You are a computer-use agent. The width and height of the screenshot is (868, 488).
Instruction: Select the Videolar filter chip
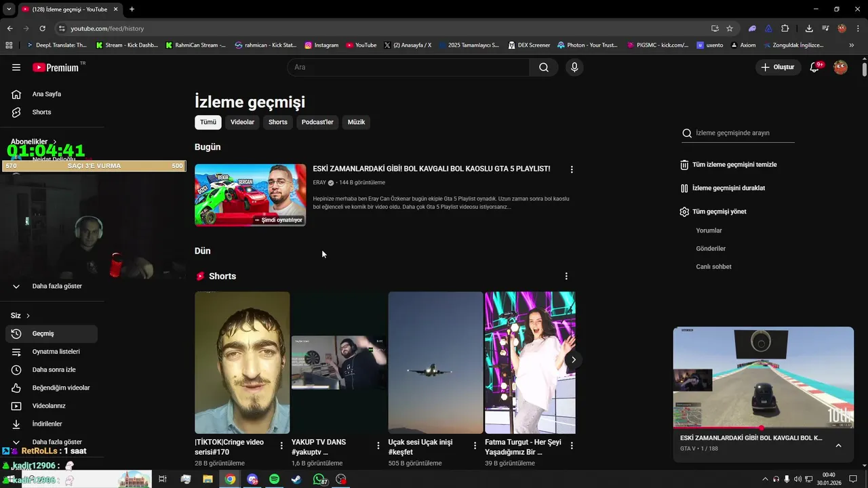242,122
